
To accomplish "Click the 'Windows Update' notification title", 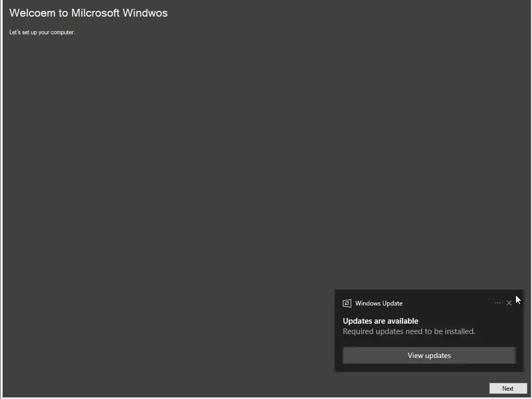I will [x=379, y=303].
